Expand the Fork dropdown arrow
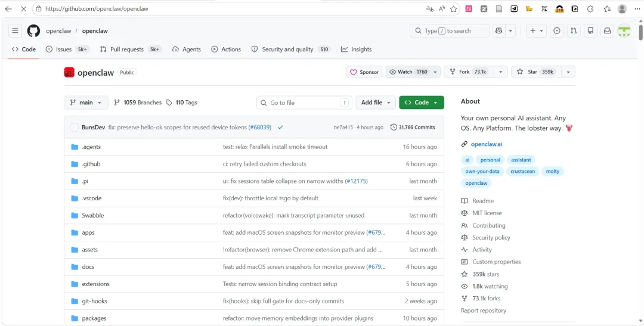The height and width of the screenshot is (326, 644). [x=500, y=72]
